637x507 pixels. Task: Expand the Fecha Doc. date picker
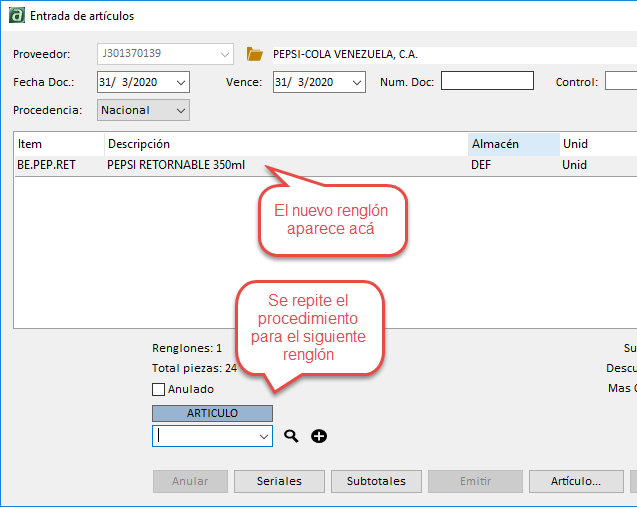(180, 82)
